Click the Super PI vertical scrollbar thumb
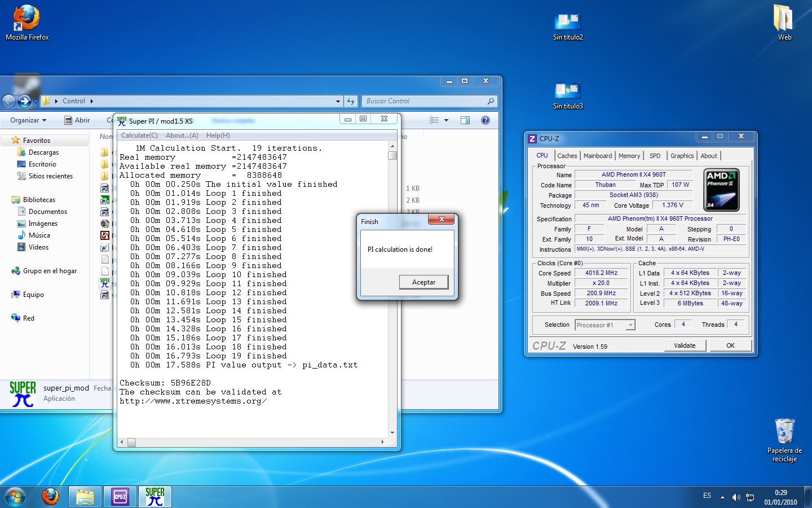812x508 pixels. (x=392, y=155)
